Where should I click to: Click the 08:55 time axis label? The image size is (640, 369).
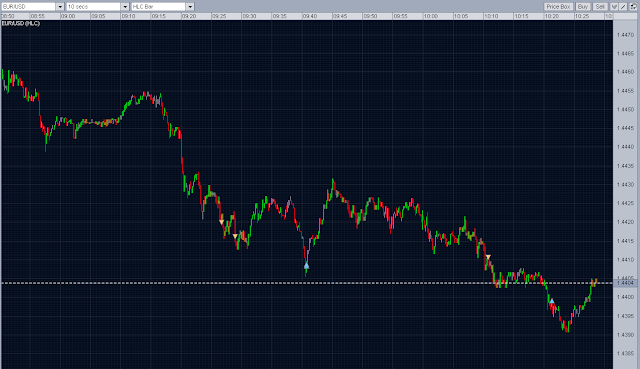coord(38,16)
